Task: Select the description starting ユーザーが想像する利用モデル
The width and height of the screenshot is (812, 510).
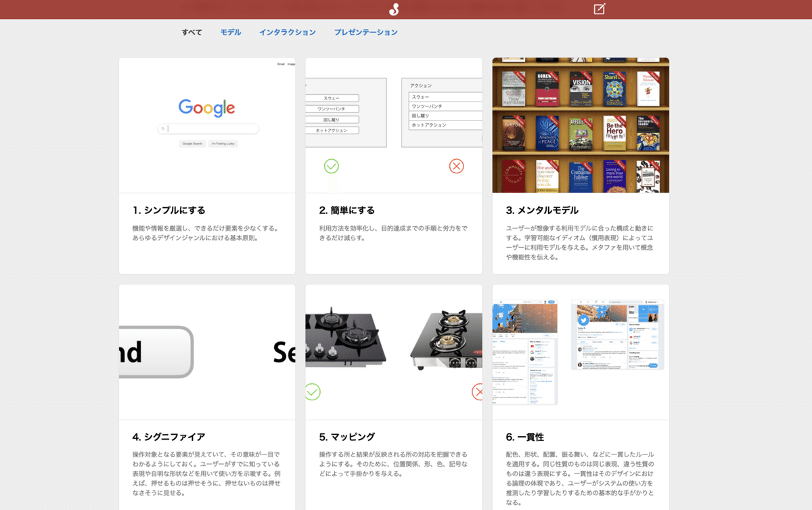Action: coord(580,242)
